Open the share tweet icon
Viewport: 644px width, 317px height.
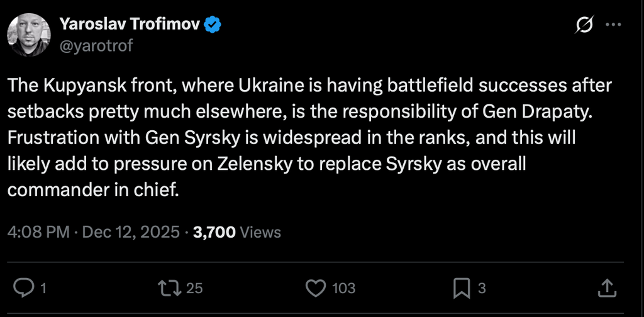coord(605,288)
